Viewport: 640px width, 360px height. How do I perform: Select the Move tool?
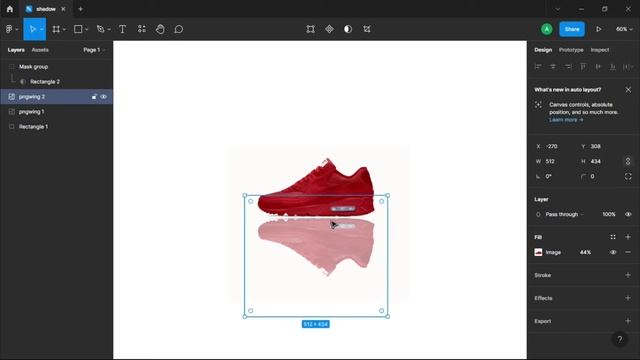pos(33,29)
